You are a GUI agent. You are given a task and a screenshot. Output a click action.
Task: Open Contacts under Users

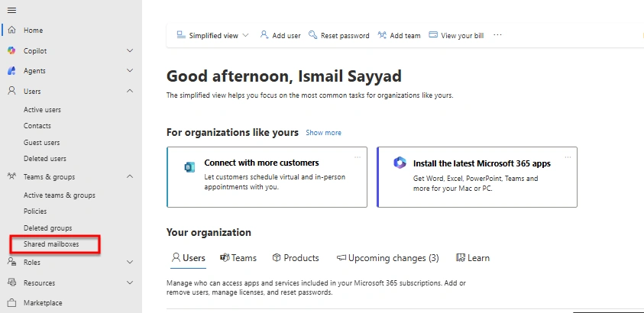37,126
